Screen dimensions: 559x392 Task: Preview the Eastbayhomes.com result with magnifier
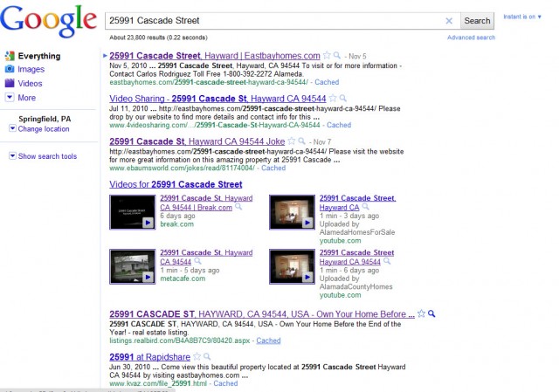tap(336, 56)
